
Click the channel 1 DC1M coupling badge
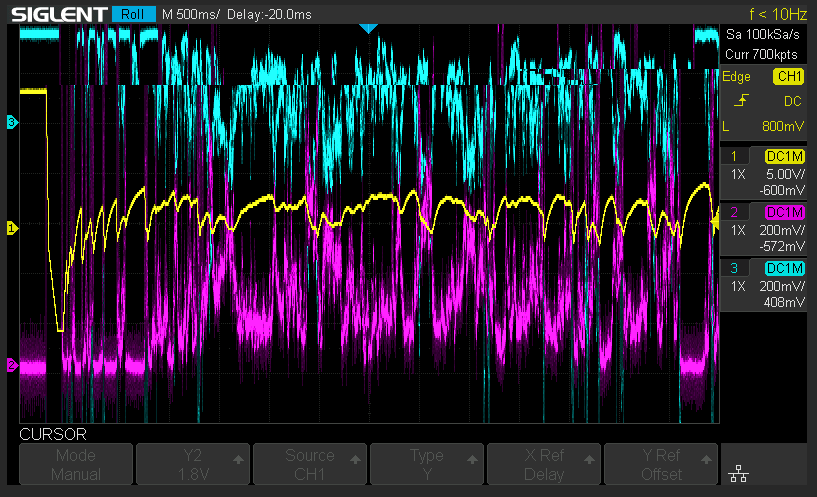pos(785,156)
